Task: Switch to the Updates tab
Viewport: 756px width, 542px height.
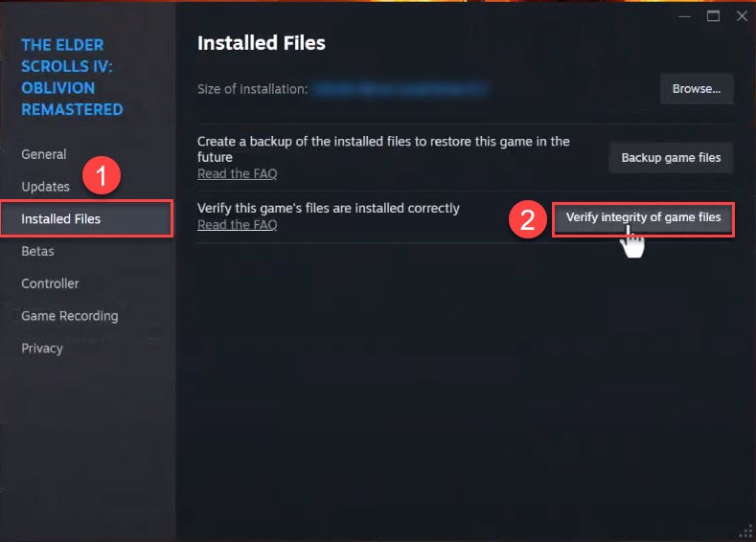Action: pyautogui.click(x=45, y=187)
